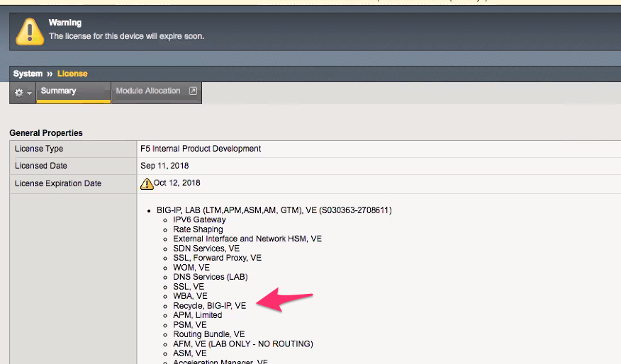Click the 'License Expiration Date' row label
The height and width of the screenshot is (364, 621).
click(58, 183)
